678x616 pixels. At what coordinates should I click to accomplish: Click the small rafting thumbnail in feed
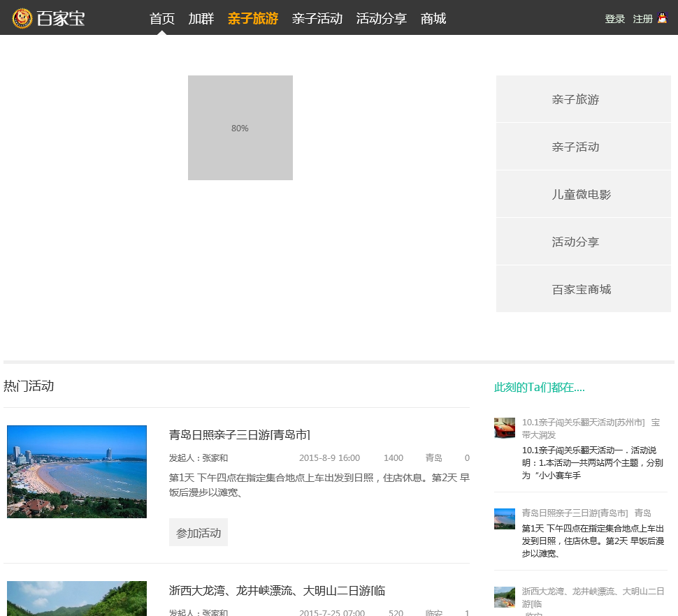click(x=505, y=597)
